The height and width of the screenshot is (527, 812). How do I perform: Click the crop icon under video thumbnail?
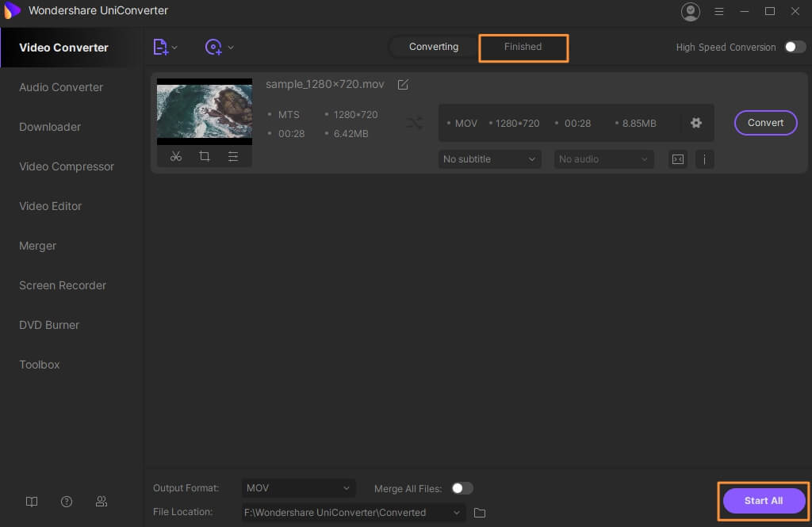tap(205, 156)
